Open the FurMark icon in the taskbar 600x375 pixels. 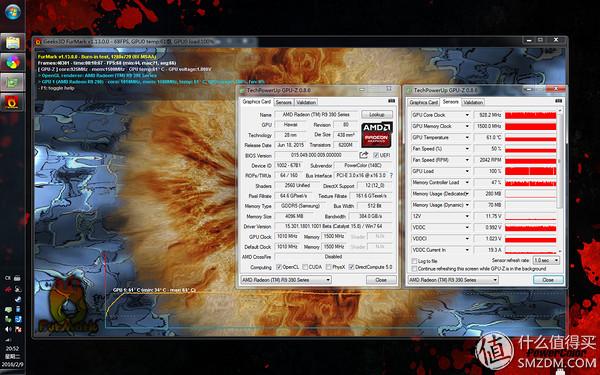coord(12,103)
